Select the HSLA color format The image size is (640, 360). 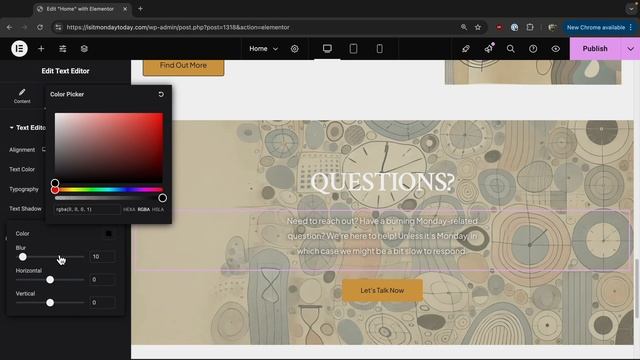click(x=158, y=209)
